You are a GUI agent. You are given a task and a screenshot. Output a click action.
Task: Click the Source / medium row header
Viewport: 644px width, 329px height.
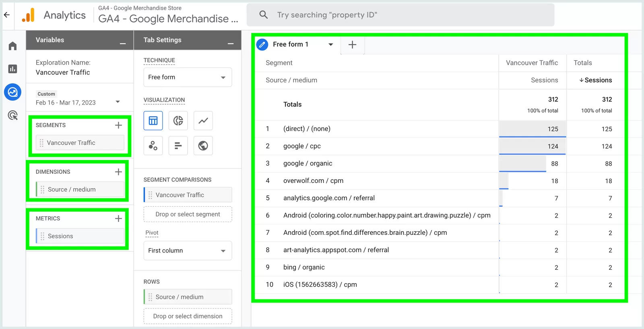click(x=291, y=80)
